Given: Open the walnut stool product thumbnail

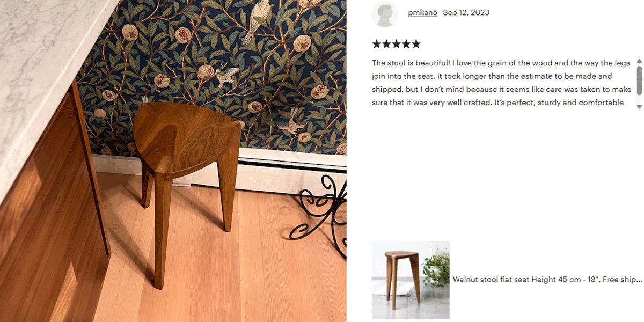Looking at the screenshot, I should pos(411,280).
